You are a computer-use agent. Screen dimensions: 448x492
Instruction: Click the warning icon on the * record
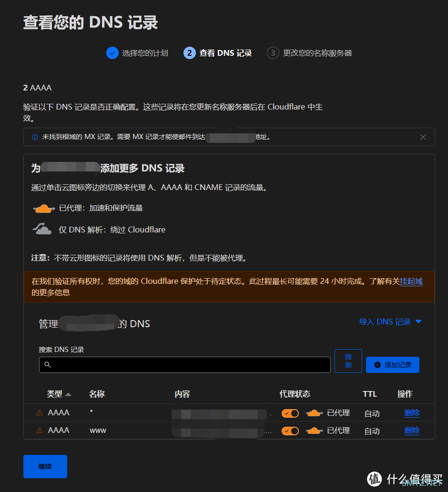pos(40,412)
